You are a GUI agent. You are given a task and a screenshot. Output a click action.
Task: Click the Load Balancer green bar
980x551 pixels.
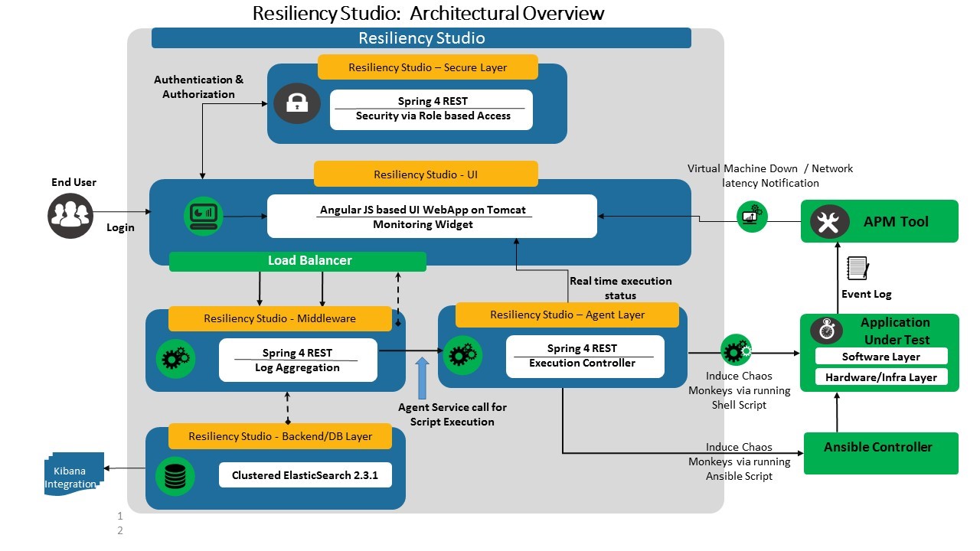(x=297, y=261)
